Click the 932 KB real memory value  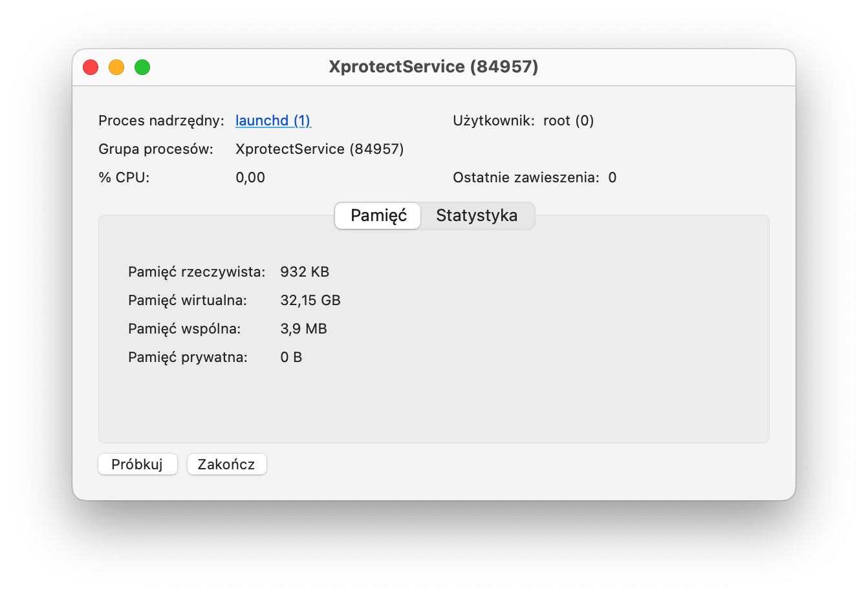tap(305, 272)
